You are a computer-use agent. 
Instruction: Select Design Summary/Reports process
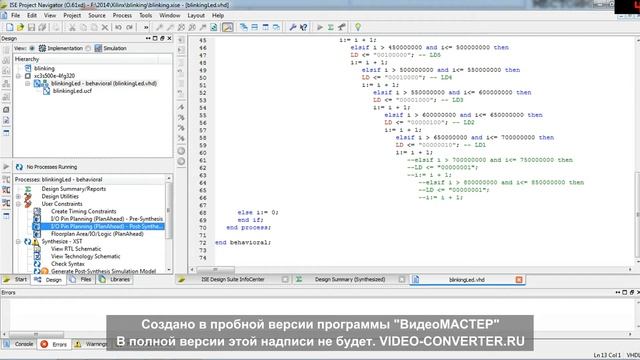(73, 189)
